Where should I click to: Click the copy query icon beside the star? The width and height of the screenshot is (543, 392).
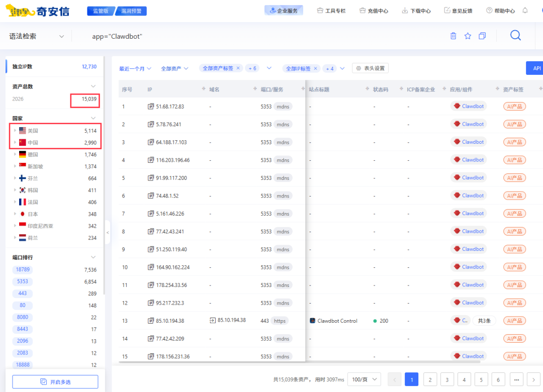[x=482, y=35]
